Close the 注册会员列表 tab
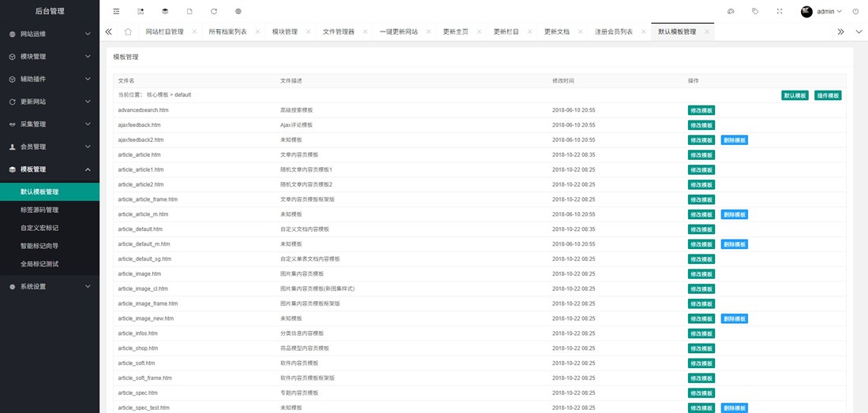This screenshot has width=868, height=413. [x=641, y=32]
